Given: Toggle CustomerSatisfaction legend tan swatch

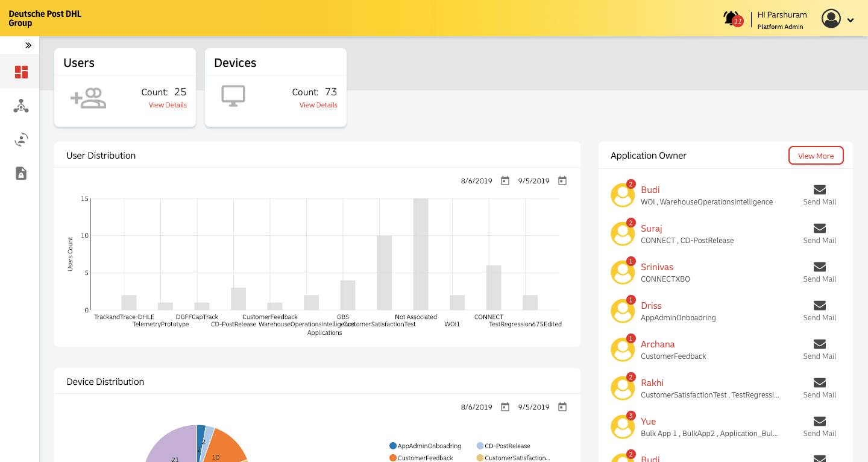Looking at the screenshot, I should (x=480, y=458).
